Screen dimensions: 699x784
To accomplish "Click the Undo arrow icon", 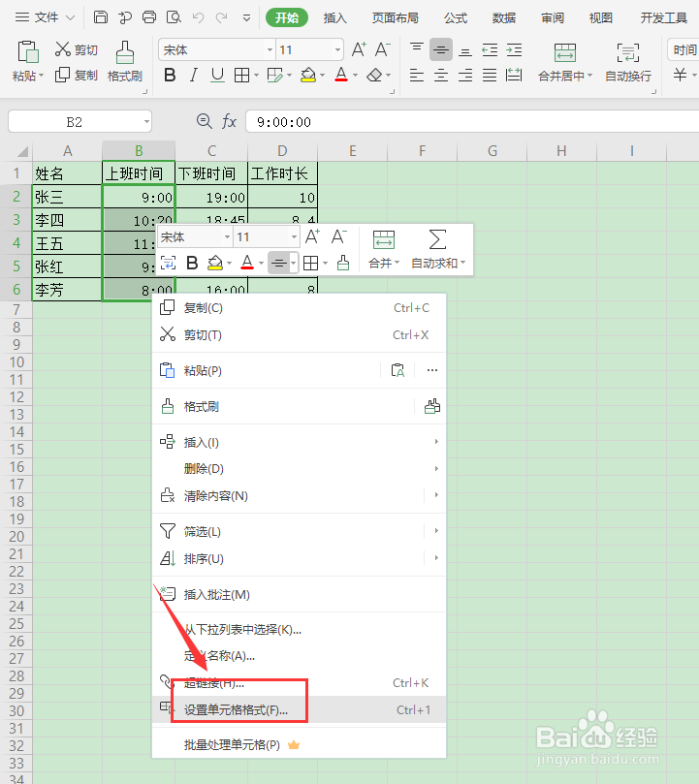I will (x=198, y=18).
